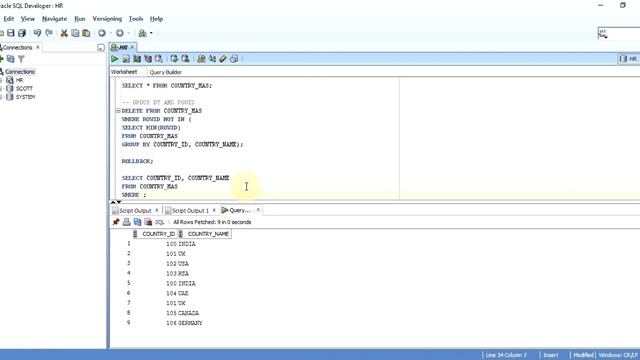Switch to the Worksheet tab
This screenshot has width=640, height=360.
pyautogui.click(x=124, y=72)
